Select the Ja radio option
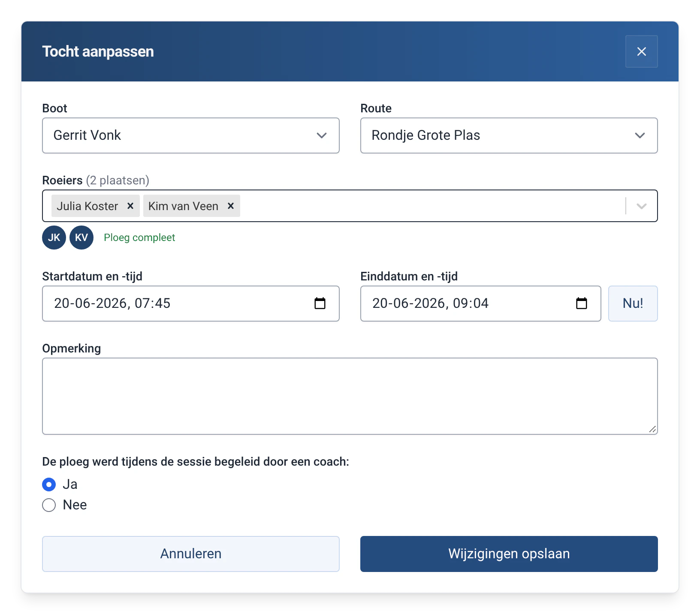This screenshot has height=614, width=700. pyautogui.click(x=49, y=485)
